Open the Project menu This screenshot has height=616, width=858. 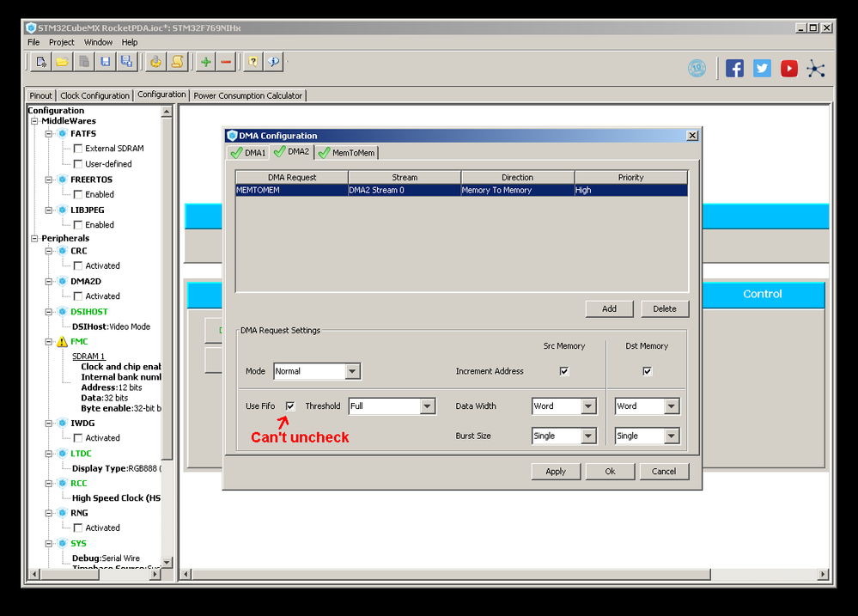pyautogui.click(x=61, y=42)
